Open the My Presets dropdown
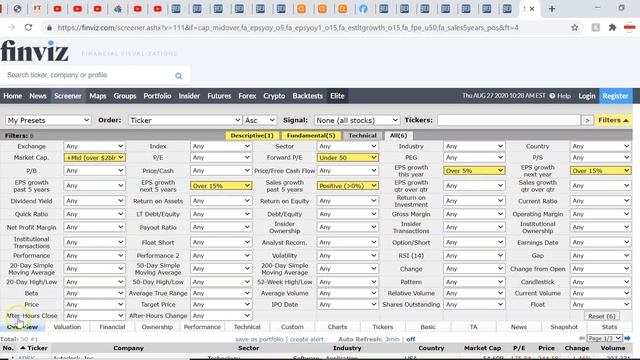 click(x=48, y=120)
